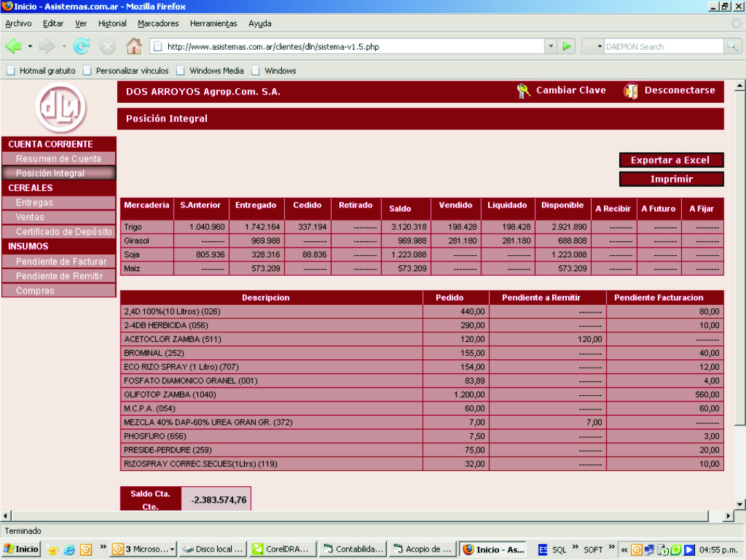The image size is (746, 560).
Task: Click the browser Home icon
Action: click(x=134, y=46)
